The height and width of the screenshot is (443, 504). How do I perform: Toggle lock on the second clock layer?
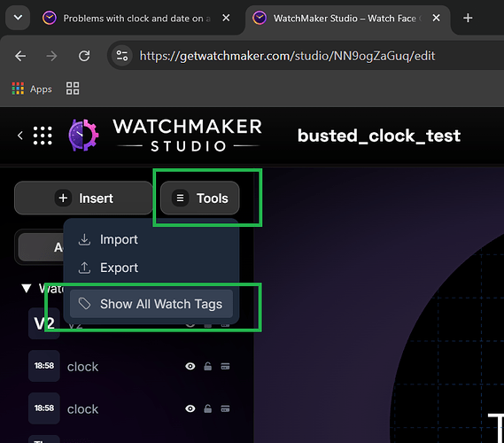click(207, 408)
